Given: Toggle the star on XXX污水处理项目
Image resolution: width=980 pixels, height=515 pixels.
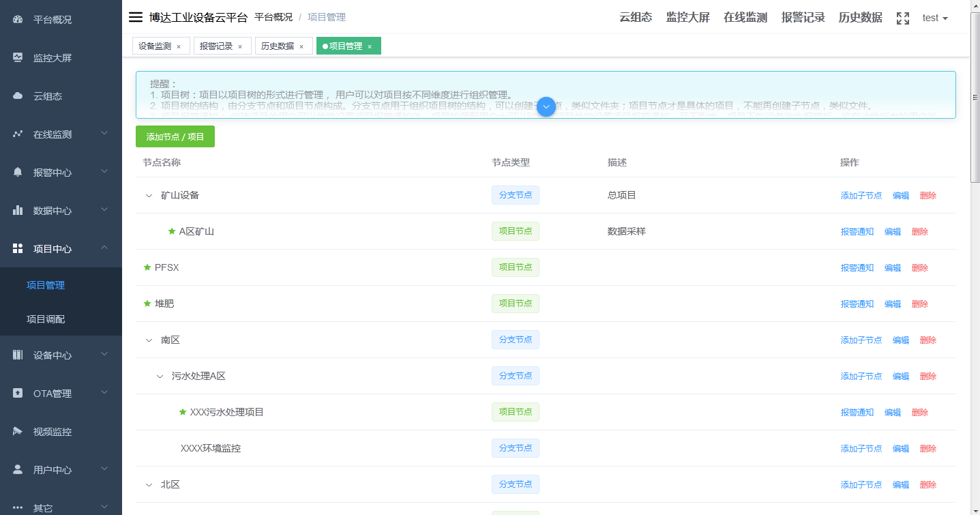Looking at the screenshot, I should [181, 411].
